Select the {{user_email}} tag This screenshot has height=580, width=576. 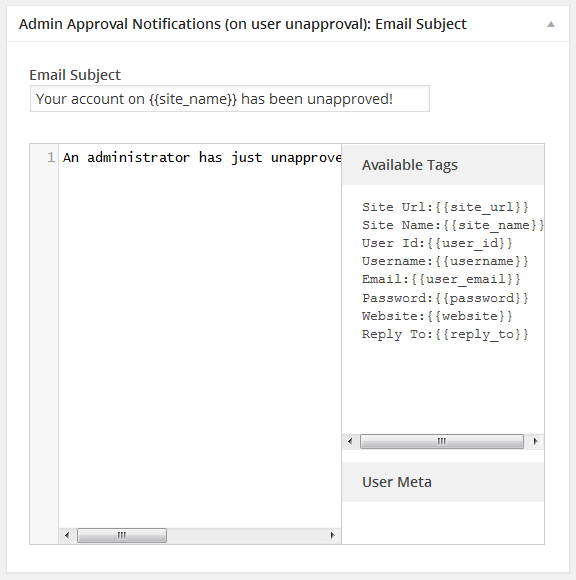click(x=466, y=279)
